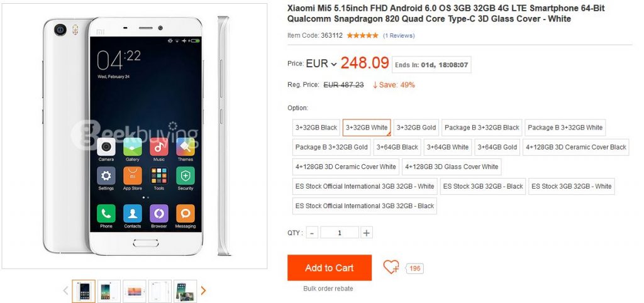Increase quantity with the plus button

point(367,233)
